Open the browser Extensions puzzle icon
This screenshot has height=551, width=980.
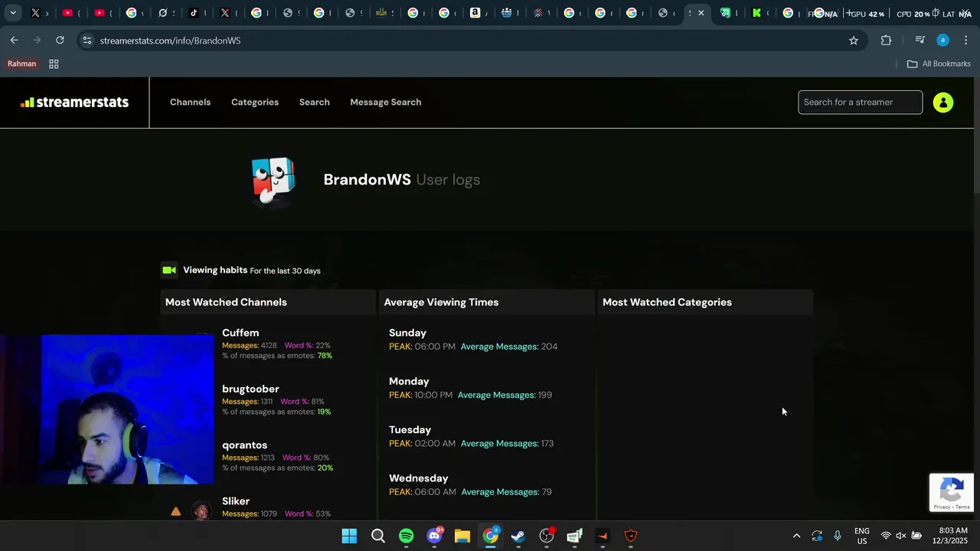click(886, 40)
